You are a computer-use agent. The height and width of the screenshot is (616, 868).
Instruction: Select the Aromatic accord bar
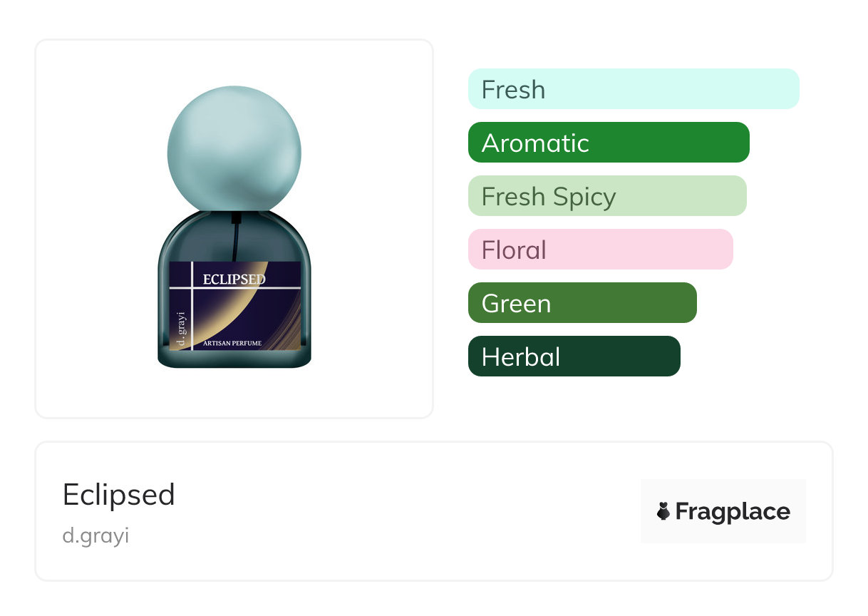pos(608,143)
